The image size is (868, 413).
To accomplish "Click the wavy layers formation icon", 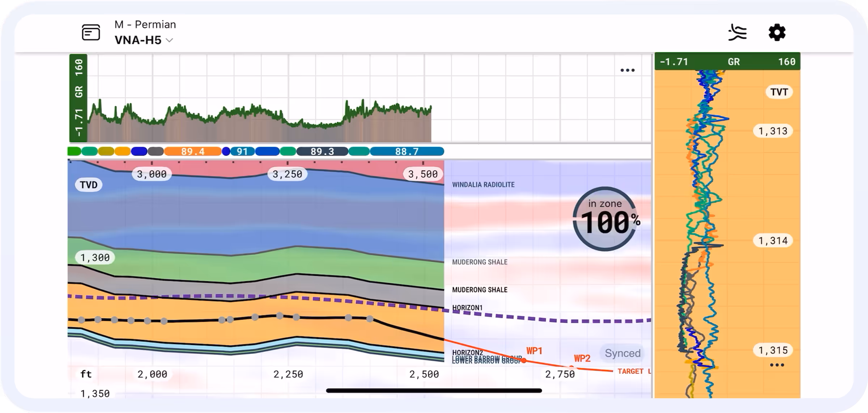I will (x=737, y=33).
